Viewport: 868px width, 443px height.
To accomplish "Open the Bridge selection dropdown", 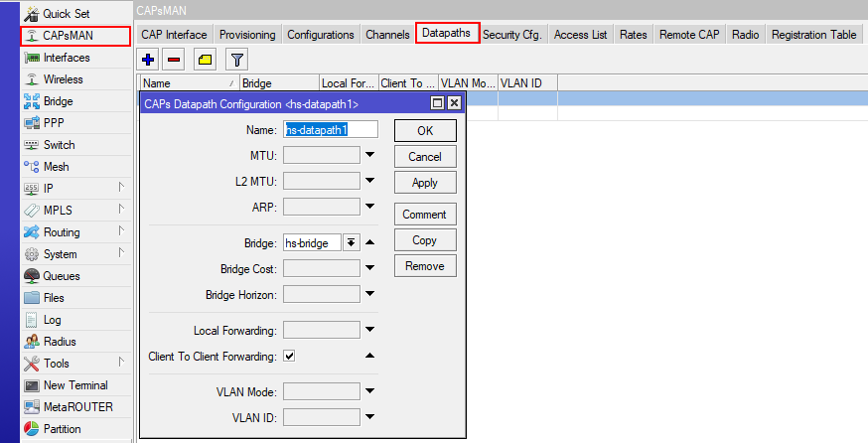I will (352, 242).
